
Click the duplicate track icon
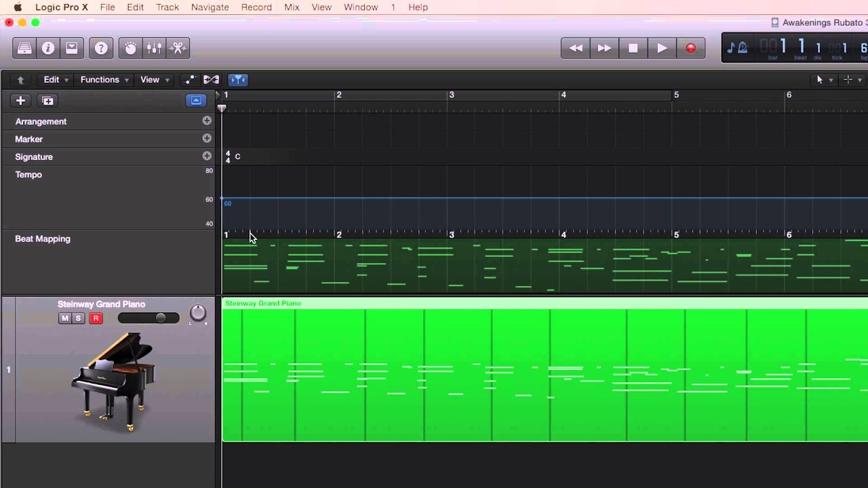47,100
